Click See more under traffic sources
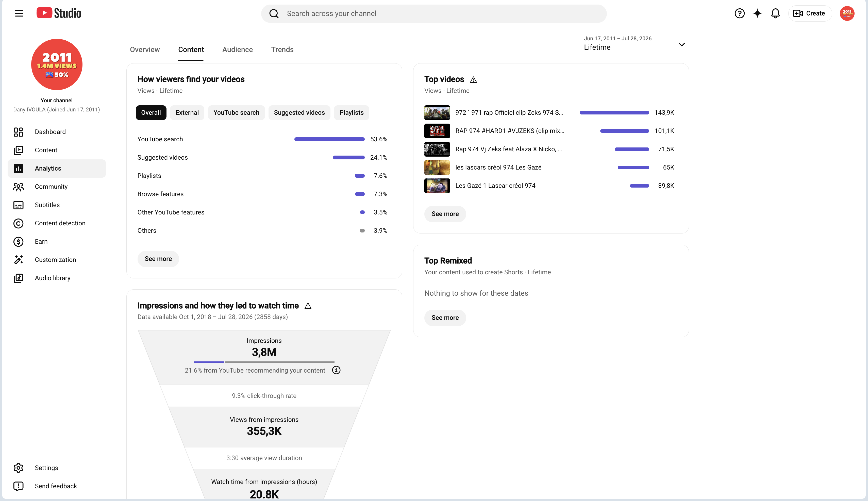The height and width of the screenshot is (501, 868). tap(158, 259)
